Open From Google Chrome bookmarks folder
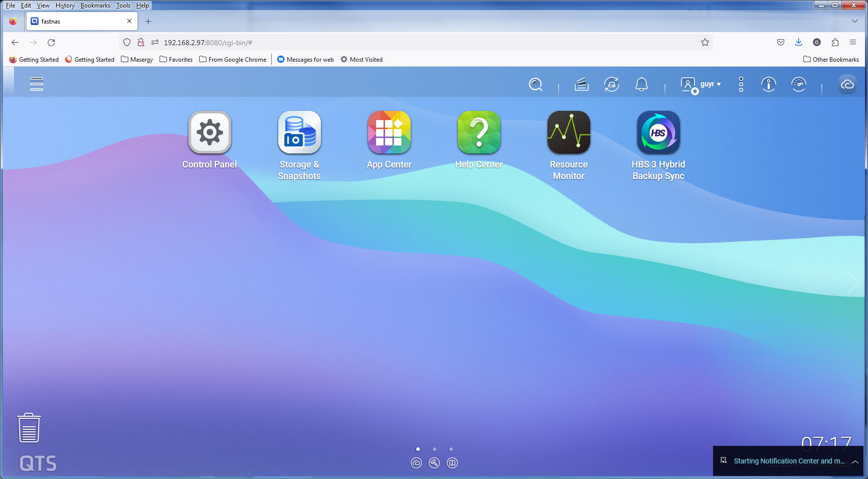 tap(233, 60)
